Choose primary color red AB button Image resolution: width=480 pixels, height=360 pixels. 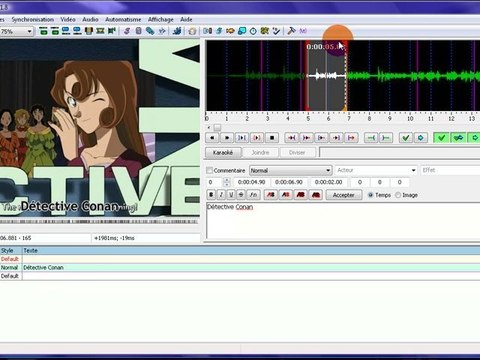tap(271, 195)
